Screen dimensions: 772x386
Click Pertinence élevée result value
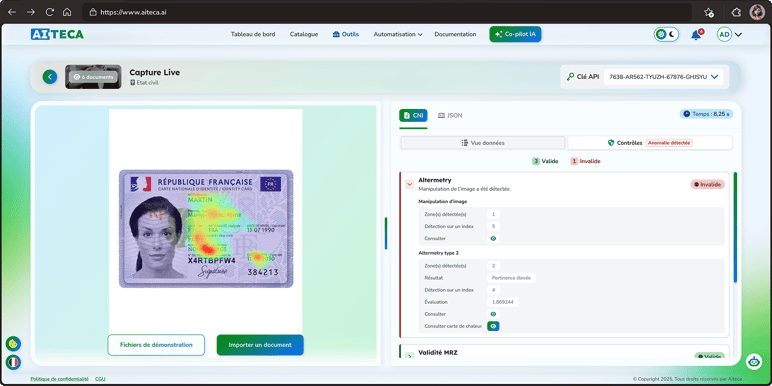click(511, 278)
